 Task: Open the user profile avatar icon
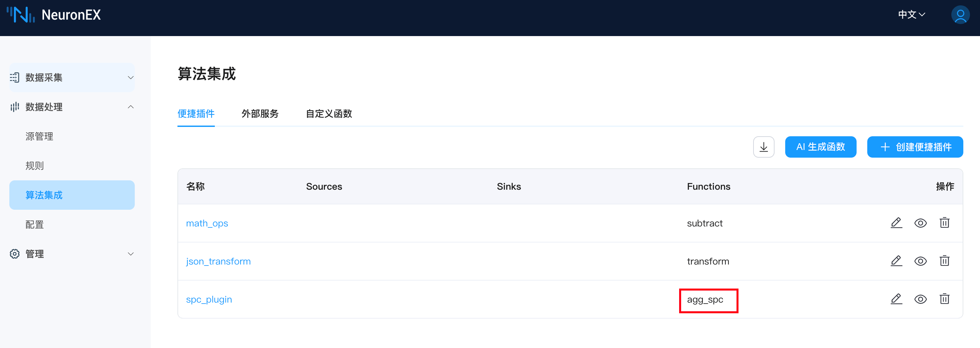(x=960, y=15)
